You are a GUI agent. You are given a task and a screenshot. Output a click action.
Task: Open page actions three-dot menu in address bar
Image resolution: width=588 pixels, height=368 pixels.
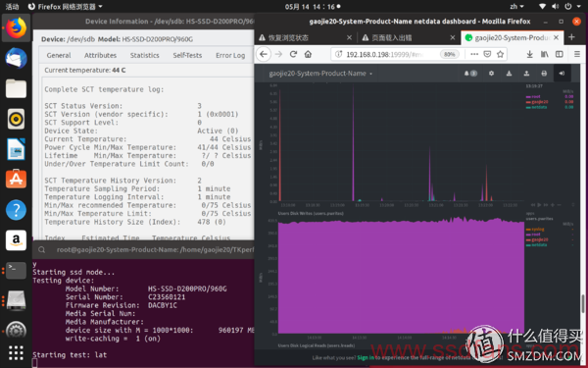(x=474, y=54)
